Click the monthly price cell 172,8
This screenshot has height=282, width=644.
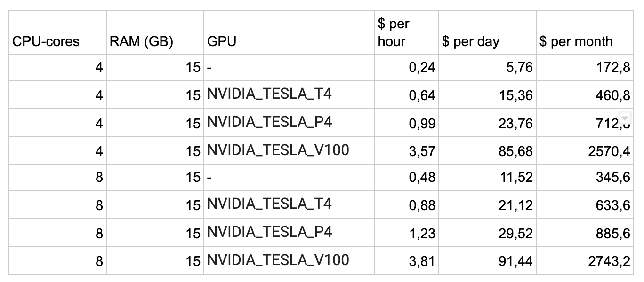pyautogui.click(x=585, y=68)
